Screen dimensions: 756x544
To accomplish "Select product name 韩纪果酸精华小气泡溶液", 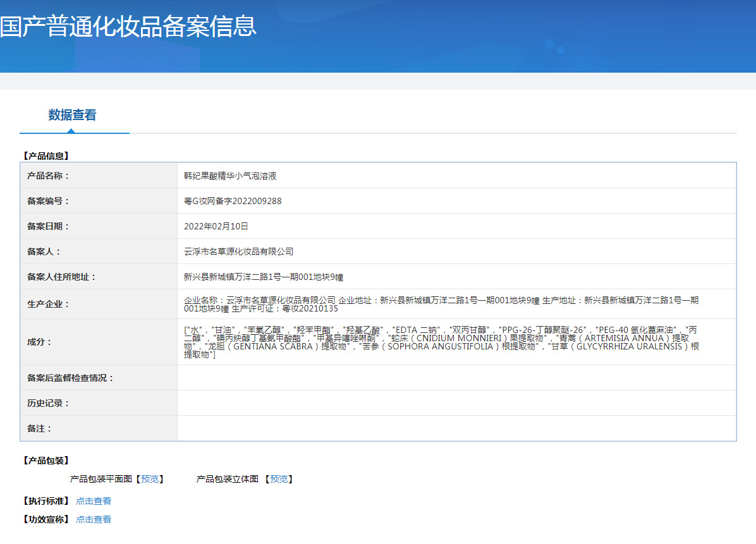I will (230, 176).
